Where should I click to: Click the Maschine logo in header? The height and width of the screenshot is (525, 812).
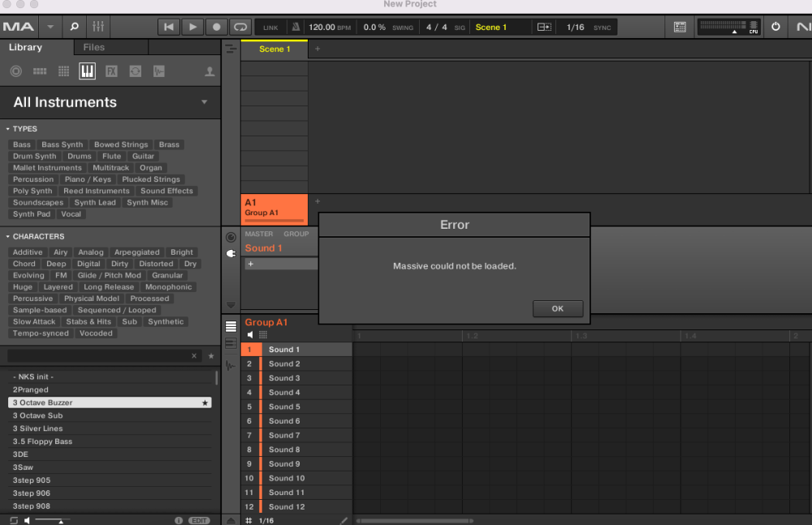18,27
